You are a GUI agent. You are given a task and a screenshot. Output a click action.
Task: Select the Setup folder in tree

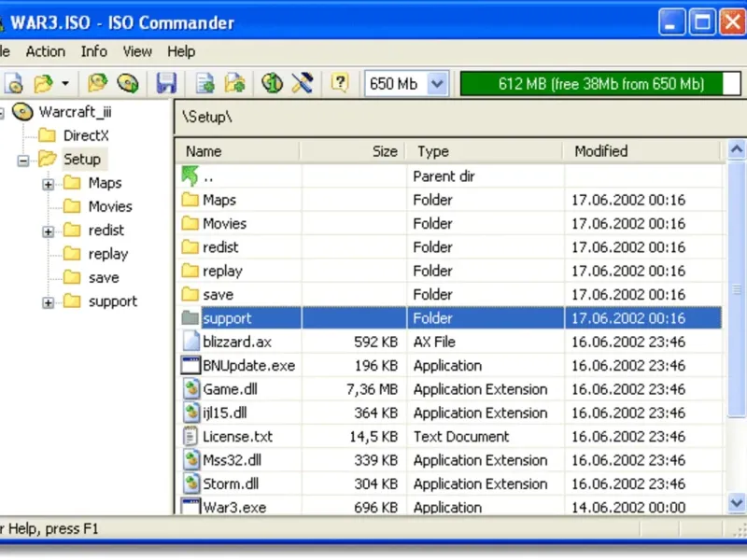(x=82, y=160)
